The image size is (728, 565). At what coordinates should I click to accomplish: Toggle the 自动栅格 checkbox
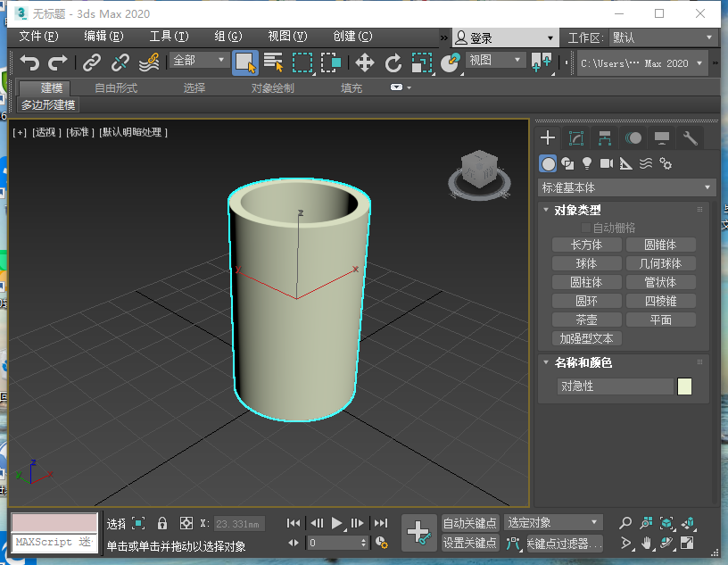(587, 228)
